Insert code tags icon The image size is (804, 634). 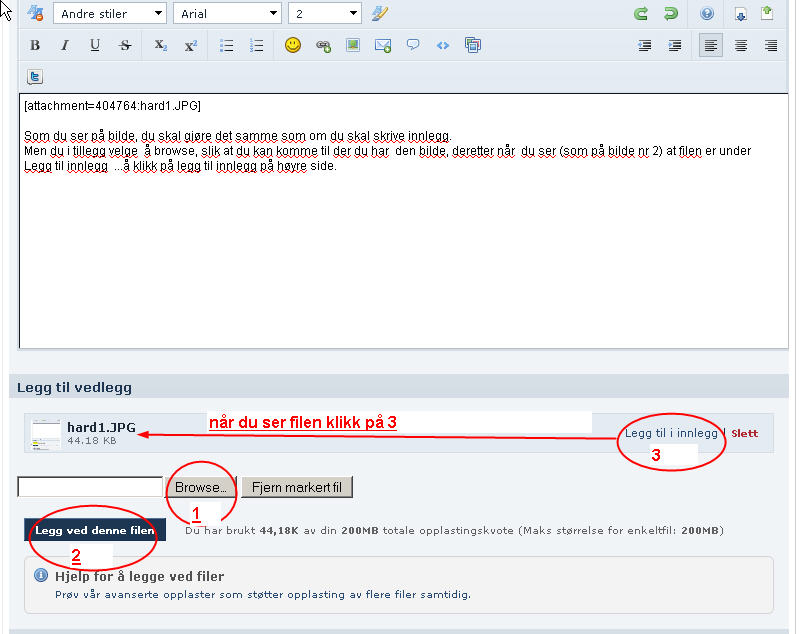pyautogui.click(x=443, y=45)
